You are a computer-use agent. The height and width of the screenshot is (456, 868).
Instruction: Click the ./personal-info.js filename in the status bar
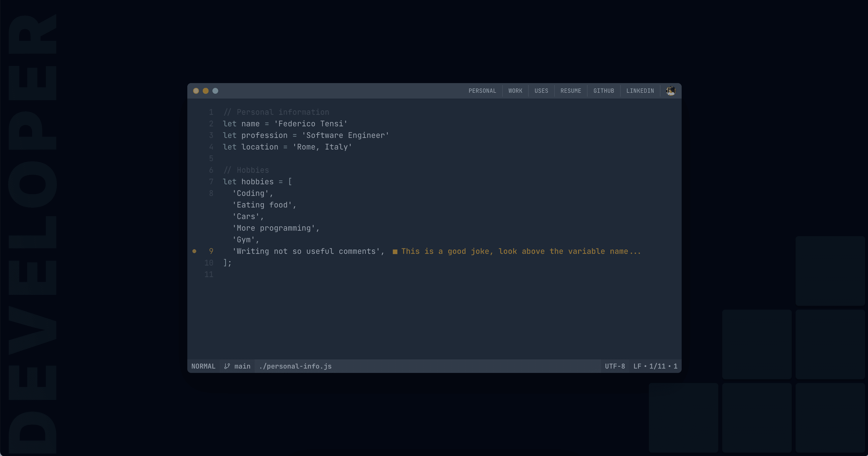coord(295,366)
